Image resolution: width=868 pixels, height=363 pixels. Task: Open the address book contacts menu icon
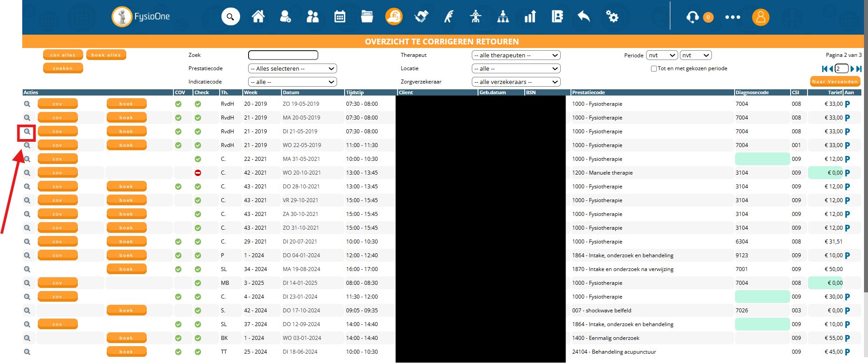[x=557, y=17]
